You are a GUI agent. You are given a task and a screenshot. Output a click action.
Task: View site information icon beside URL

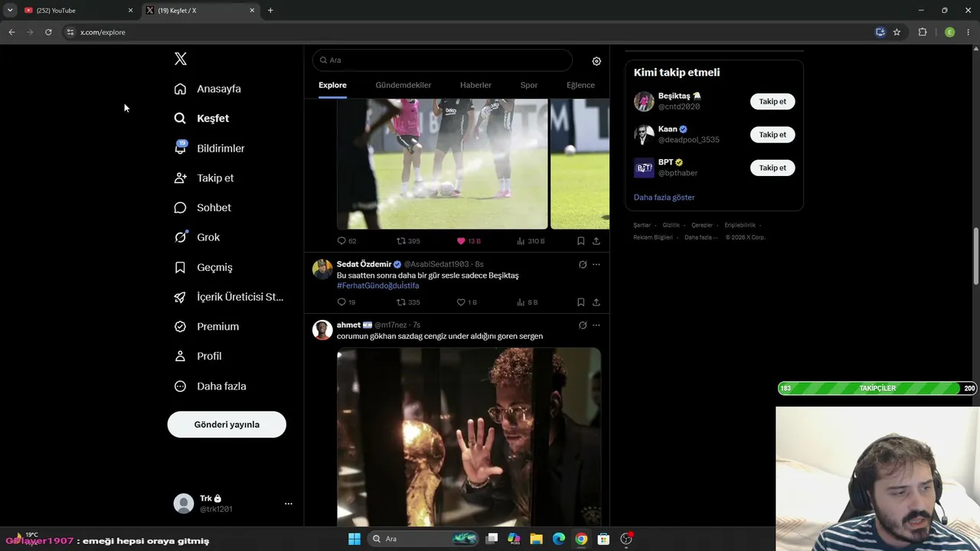click(70, 32)
